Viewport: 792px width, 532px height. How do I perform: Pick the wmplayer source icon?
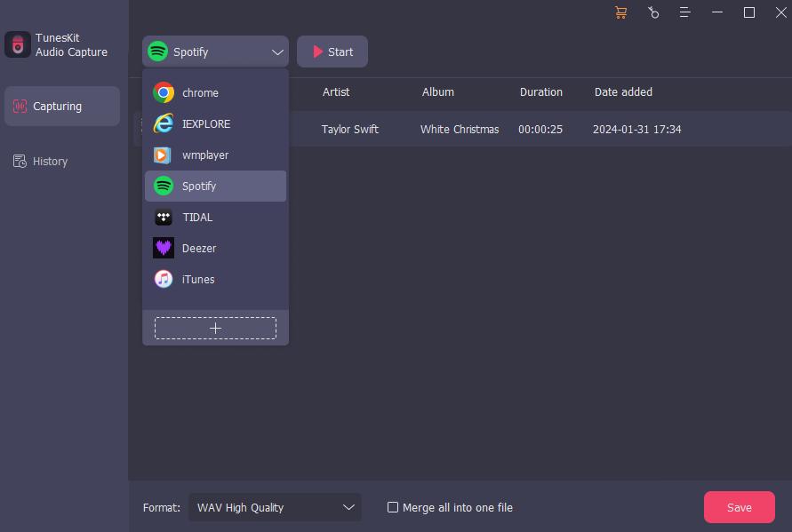164,155
